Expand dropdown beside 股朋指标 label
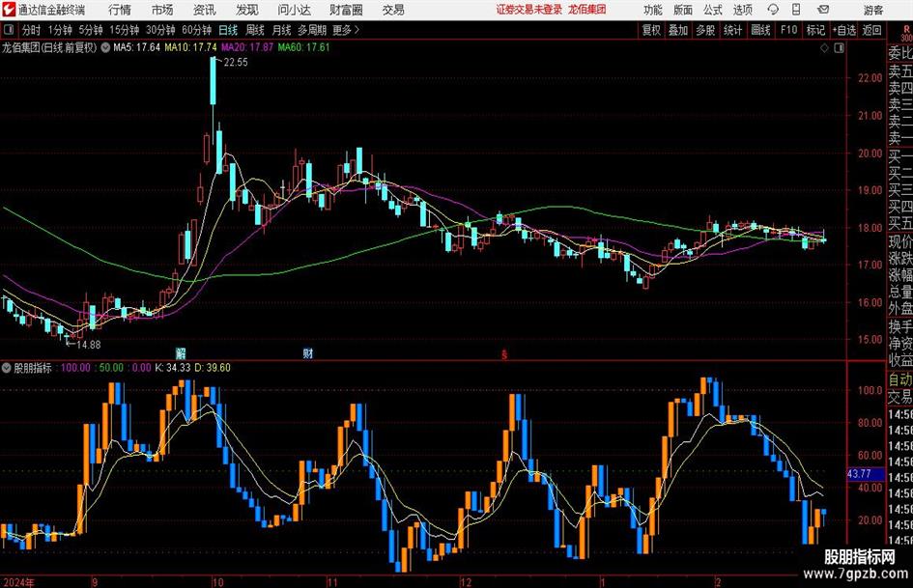This screenshot has width=913, height=588. [7, 368]
